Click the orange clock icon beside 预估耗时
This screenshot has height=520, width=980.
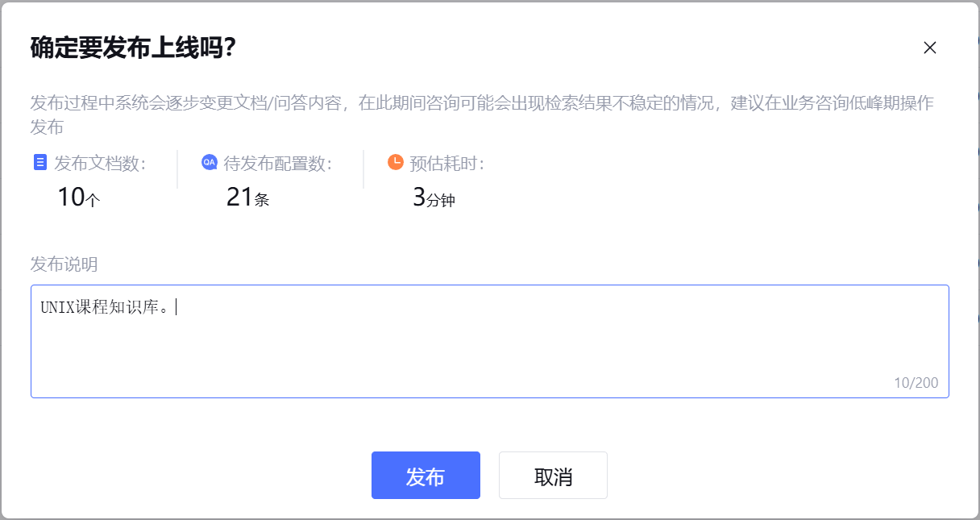click(x=396, y=162)
